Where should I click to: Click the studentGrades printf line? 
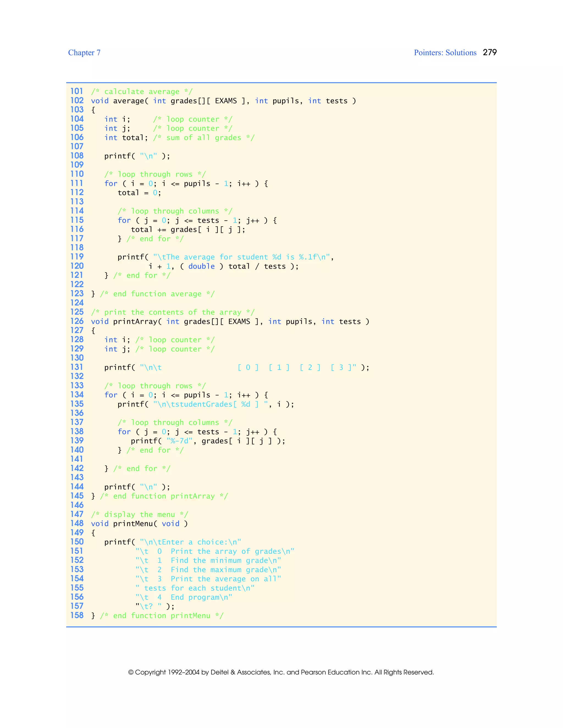tap(205, 404)
